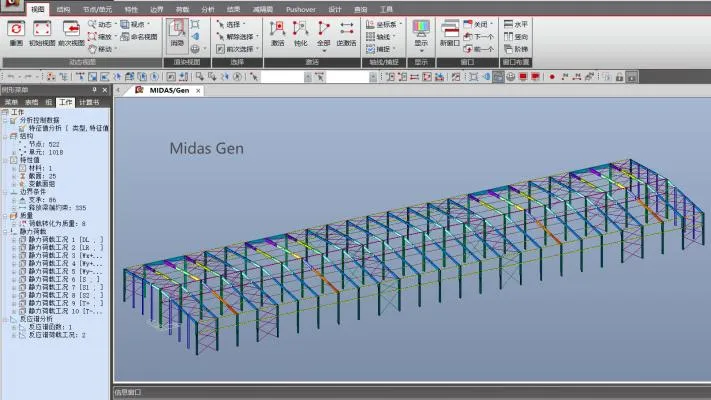Viewport: 711px width, 400px height.
Task: Toggle checkbox for 静力荷载工况 1 [DL]
Action: (x=23, y=241)
